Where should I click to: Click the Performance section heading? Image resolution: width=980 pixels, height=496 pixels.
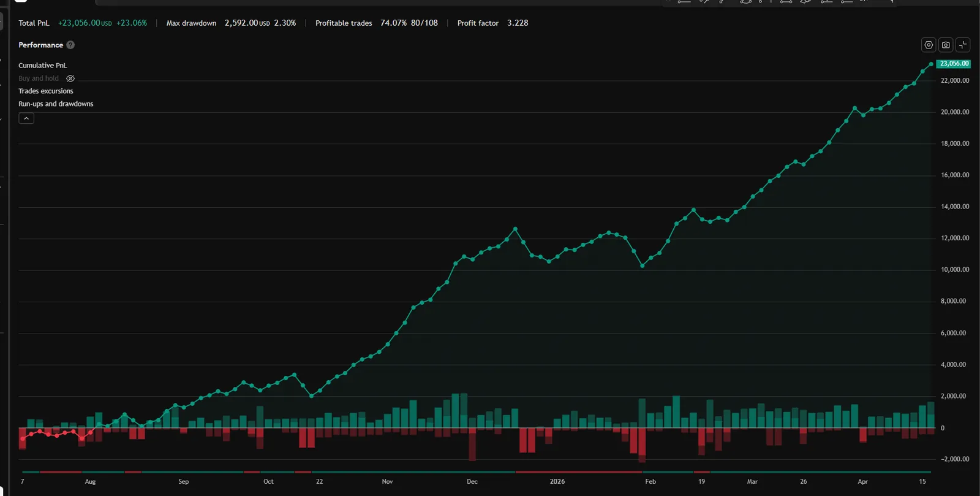tap(41, 45)
